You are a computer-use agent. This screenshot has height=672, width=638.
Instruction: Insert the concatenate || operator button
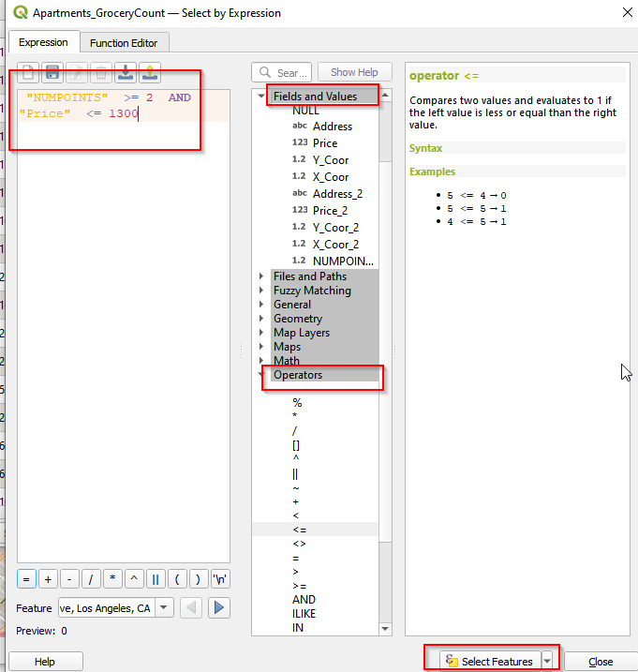(x=156, y=579)
